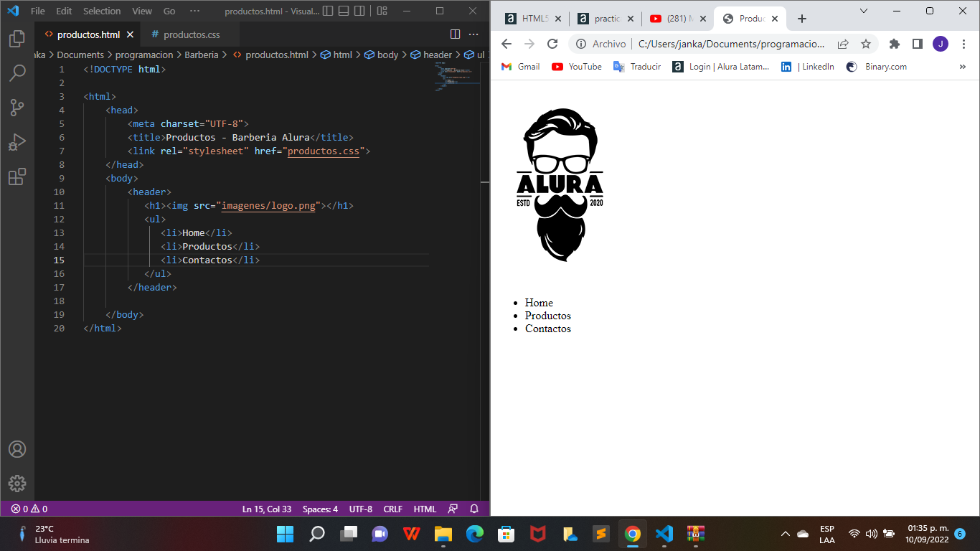Open the Extensions view
The height and width of the screenshot is (551, 980).
pos(17,176)
